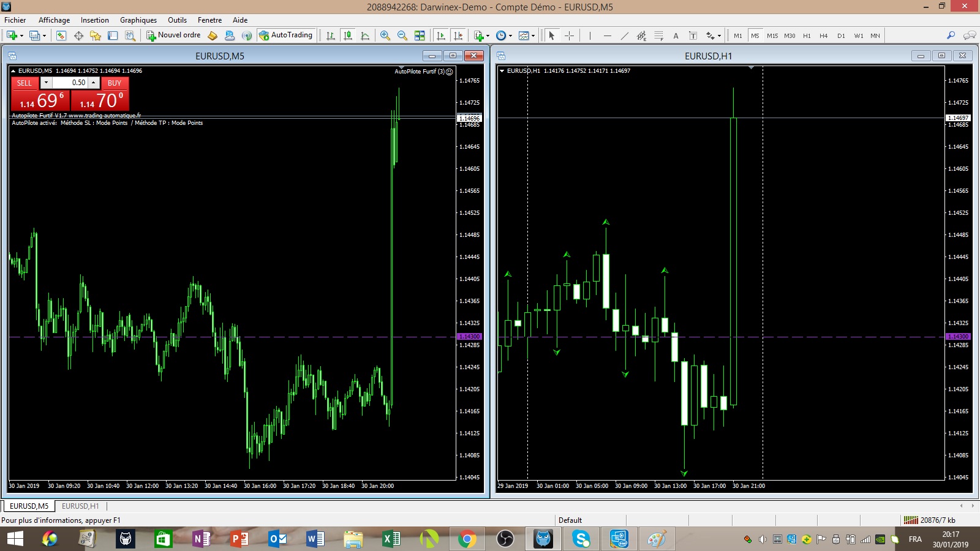Select the text tool A
Viewport: 980px width, 551px height.
pyautogui.click(x=676, y=36)
